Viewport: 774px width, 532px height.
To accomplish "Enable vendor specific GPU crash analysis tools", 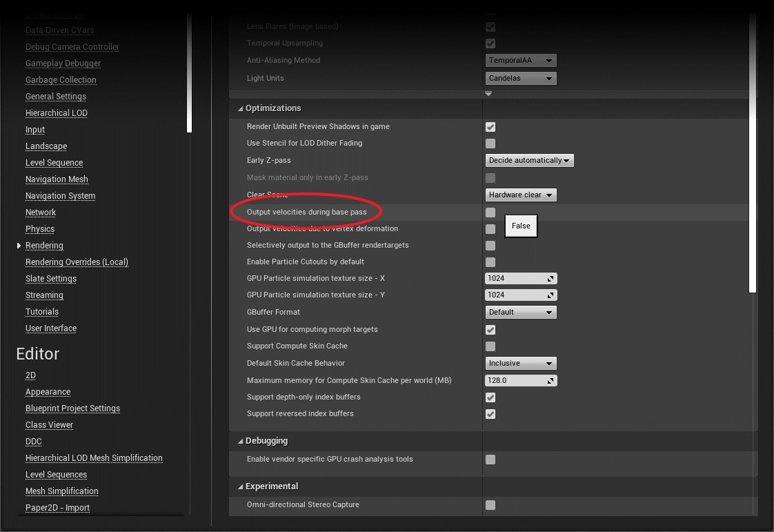I will coord(490,460).
